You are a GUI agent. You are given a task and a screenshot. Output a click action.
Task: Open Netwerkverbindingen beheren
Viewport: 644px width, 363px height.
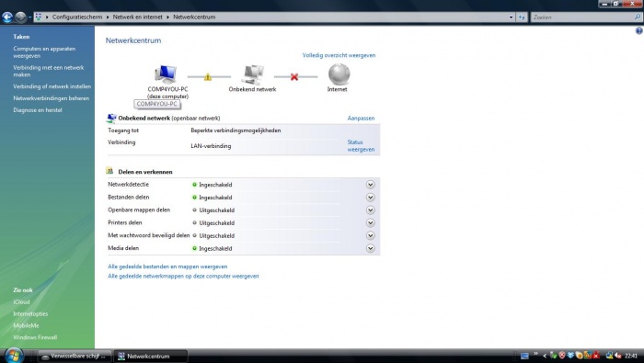point(51,98)
